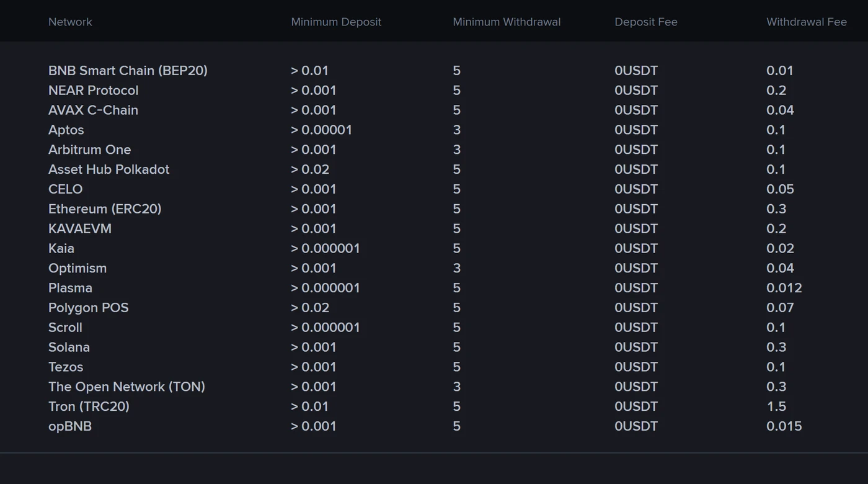The height and width of the screenshot is (484, 868).
Task: Select the CELO network name
Action: (x=65, y=189)
